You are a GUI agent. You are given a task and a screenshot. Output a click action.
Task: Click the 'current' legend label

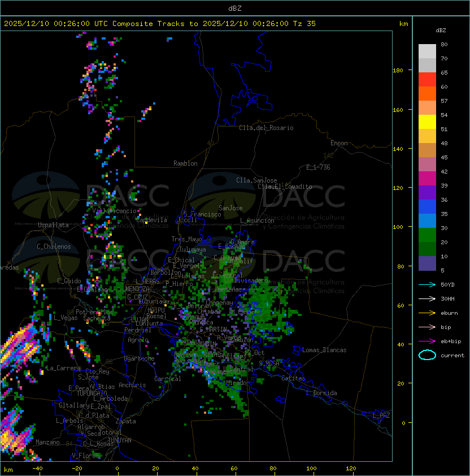(x=452, y=356)
